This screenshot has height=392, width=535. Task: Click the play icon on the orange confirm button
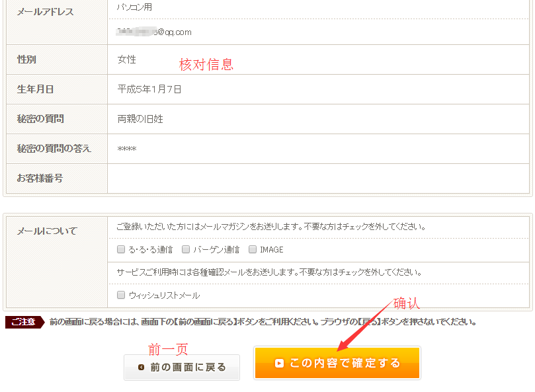coord(279,363)
